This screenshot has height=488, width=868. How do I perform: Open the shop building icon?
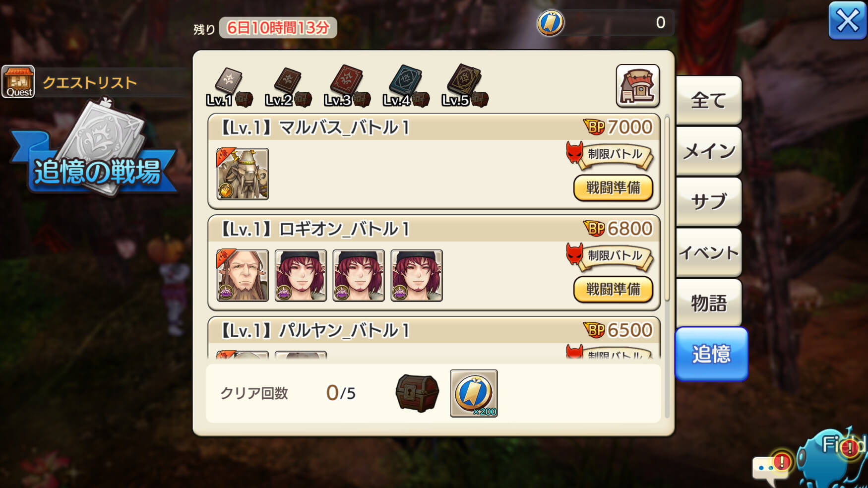tap(638, 86)
